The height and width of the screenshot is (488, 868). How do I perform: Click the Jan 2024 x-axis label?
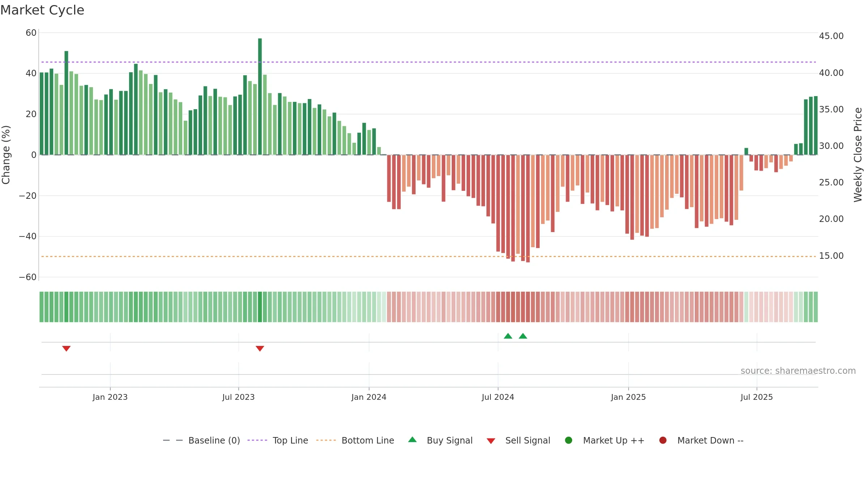[369, 397]
